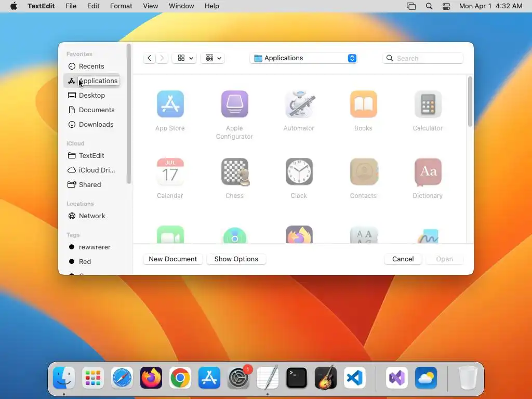Switch to TextEdit in the Dock
532x399 pixels.
268,378
